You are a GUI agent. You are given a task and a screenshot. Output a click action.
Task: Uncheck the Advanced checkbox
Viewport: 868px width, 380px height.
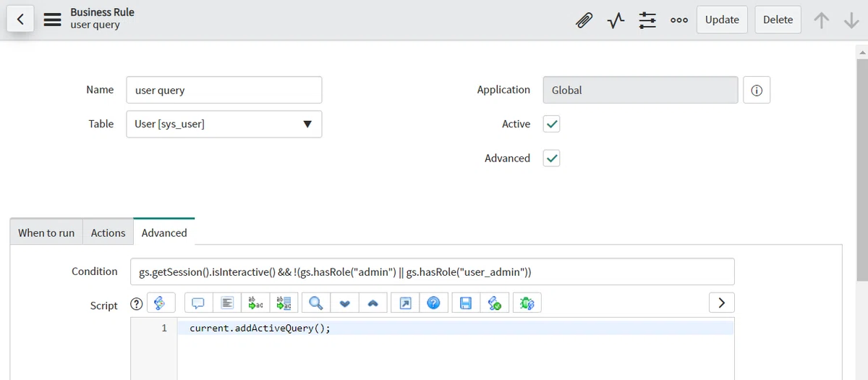[552, 159]
